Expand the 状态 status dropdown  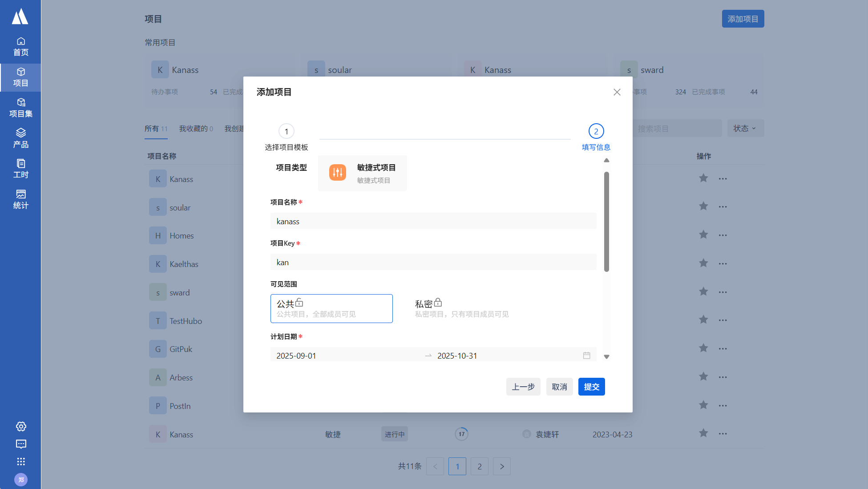tap(745, 128)
